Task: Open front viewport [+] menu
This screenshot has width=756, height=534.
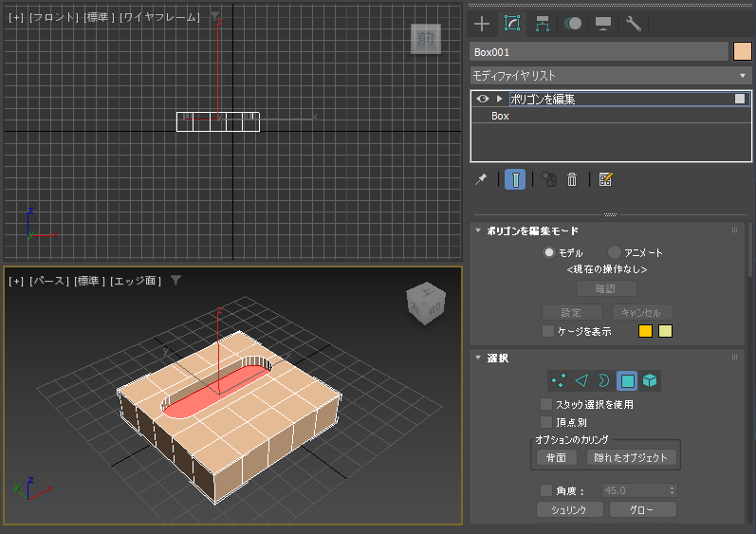Action: pyautogui.click(x=16, y=17)
